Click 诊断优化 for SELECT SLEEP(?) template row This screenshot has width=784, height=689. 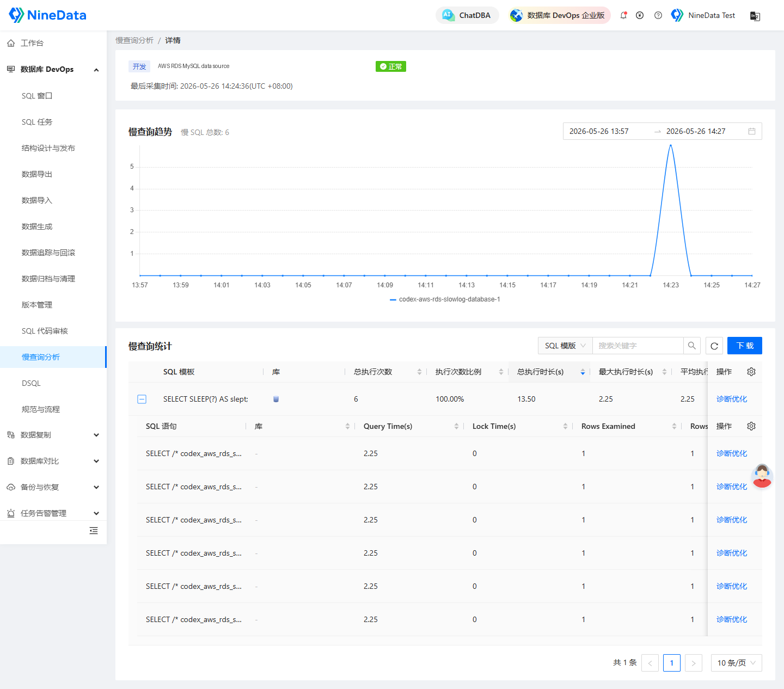click(732, 399)
